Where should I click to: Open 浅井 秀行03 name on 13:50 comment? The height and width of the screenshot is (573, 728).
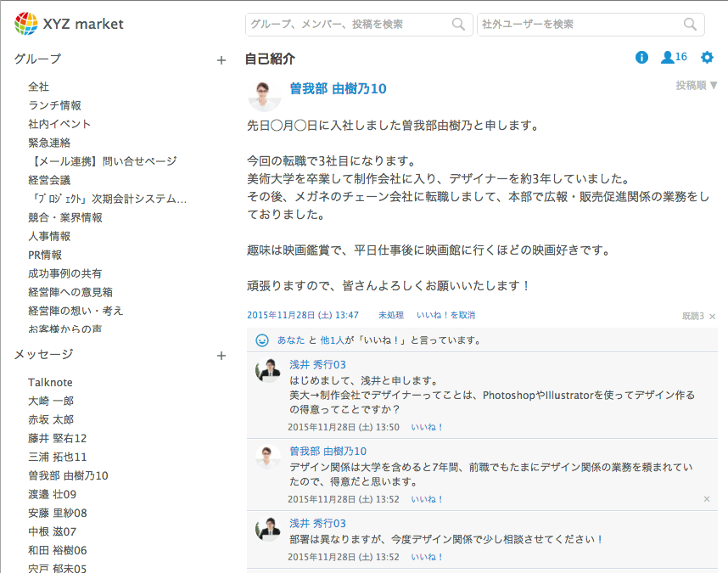317,365
